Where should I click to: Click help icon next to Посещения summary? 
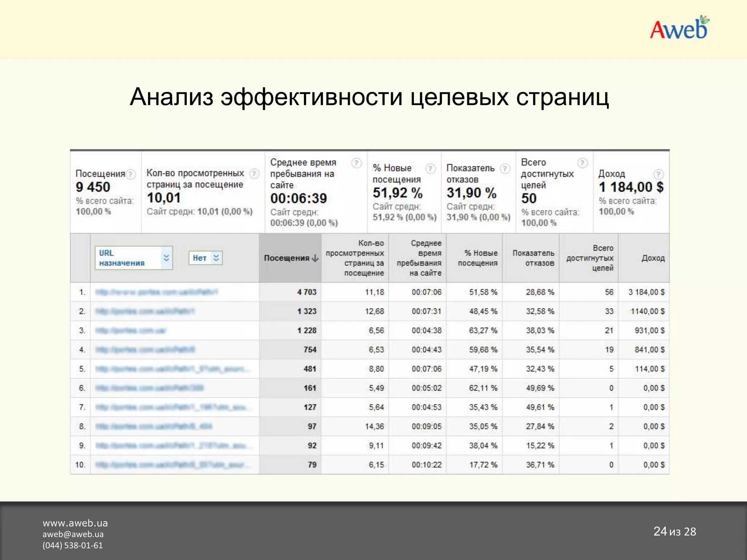[131, 174]
